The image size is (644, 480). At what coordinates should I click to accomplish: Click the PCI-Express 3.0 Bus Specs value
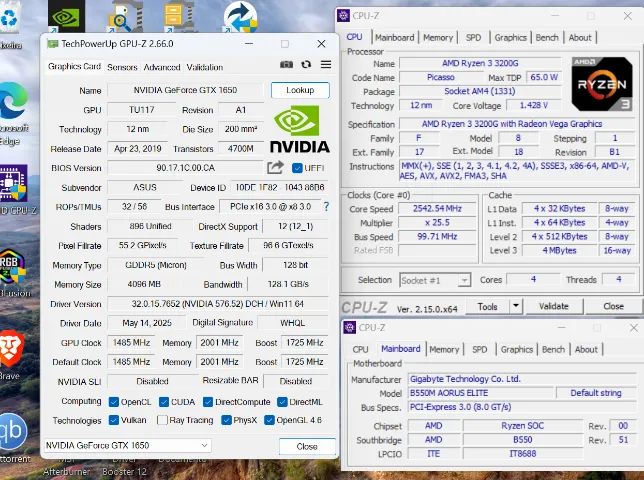pos(522,407)
